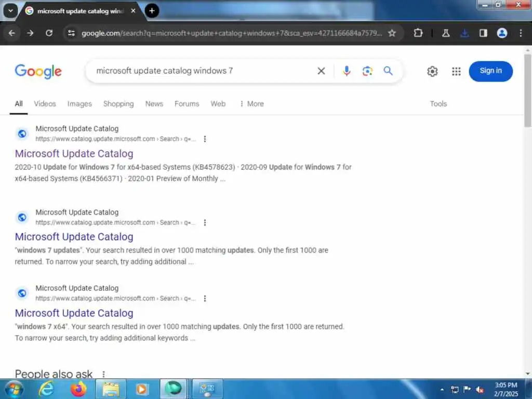
Task: Clear the search box text
Action: pyautogui.click(x=321, y=71)
